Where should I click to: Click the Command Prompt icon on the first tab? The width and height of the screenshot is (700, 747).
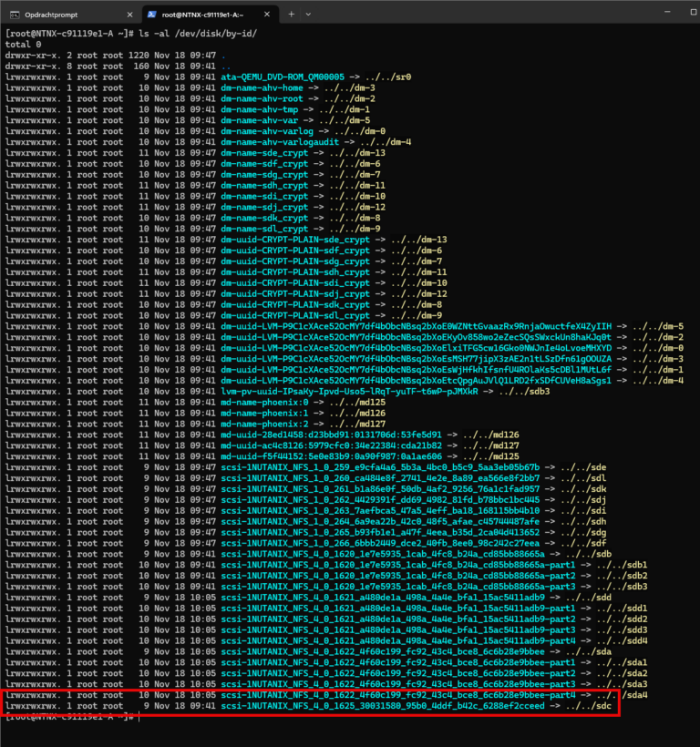[15, 15]
